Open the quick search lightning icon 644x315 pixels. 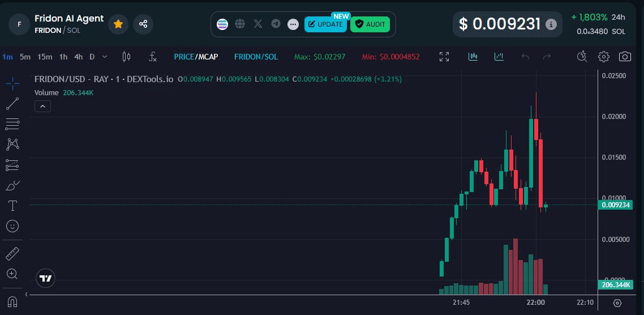pyautogui.click(x=582, y=57)
